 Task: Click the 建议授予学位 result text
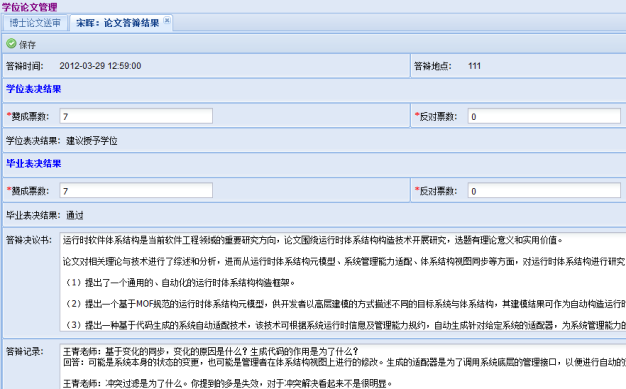click(92, 141)
